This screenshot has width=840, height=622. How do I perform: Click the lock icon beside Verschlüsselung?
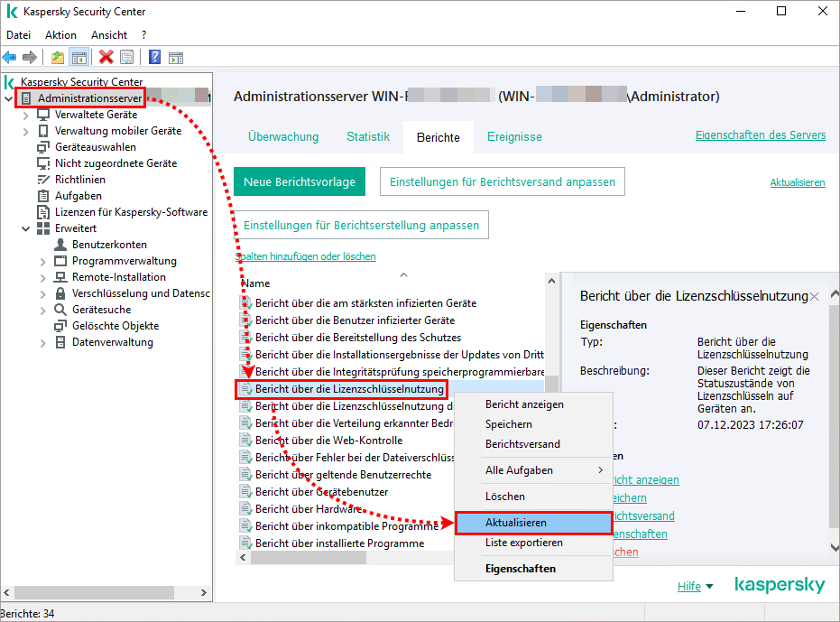[60, 293]
